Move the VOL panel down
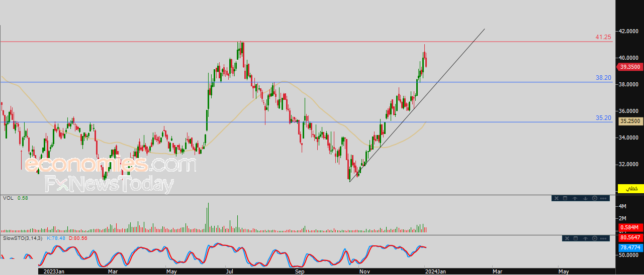Image resolution: width=644 pixels, height=275 pixels. (x=585, y=198)
